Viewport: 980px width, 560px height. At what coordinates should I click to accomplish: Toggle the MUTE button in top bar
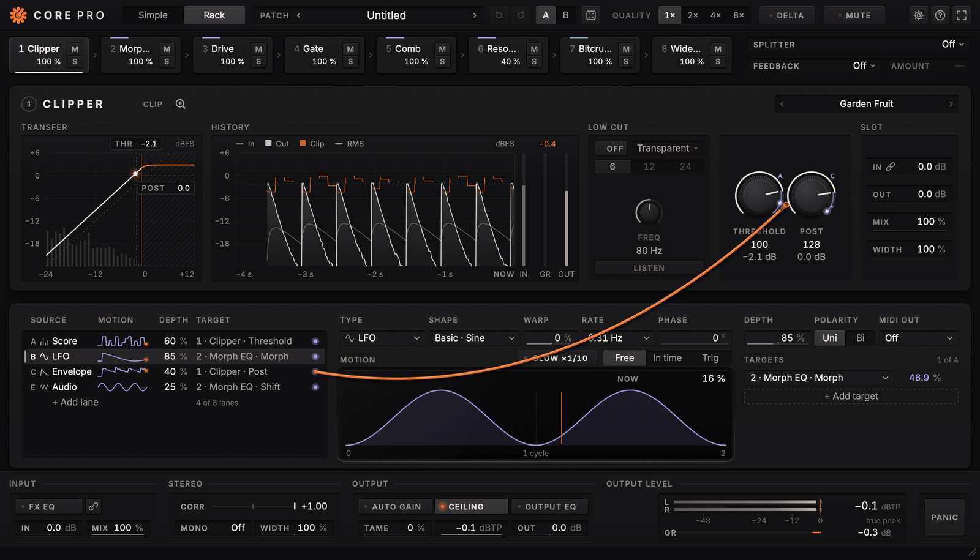[x=854, y=15]
